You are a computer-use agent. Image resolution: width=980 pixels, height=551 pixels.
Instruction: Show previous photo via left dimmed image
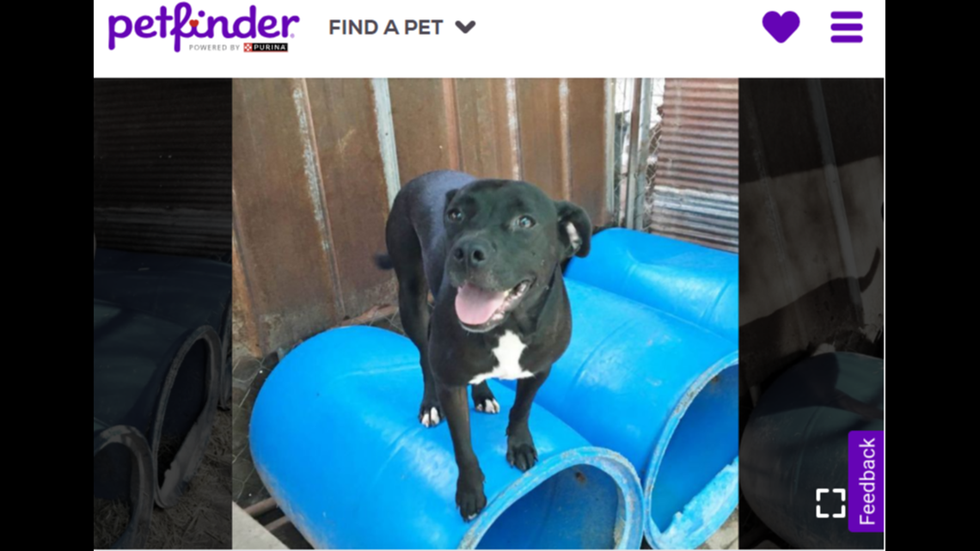point(162,313)
